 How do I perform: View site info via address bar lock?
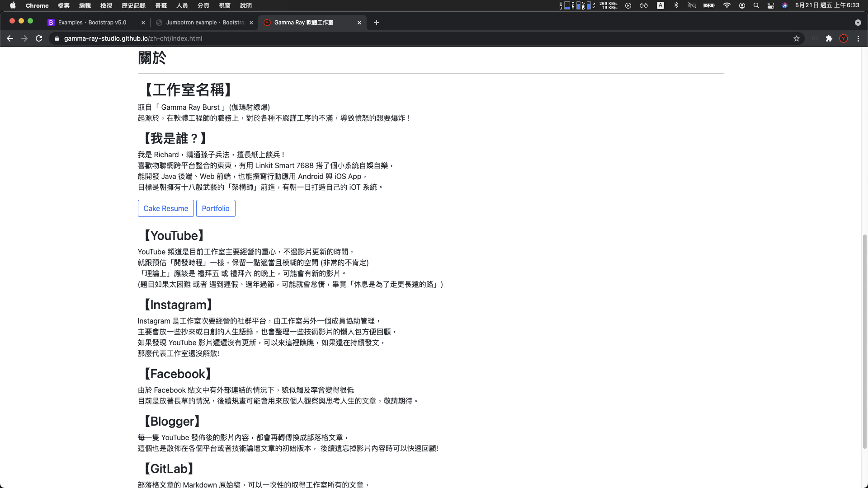[57, 38]
